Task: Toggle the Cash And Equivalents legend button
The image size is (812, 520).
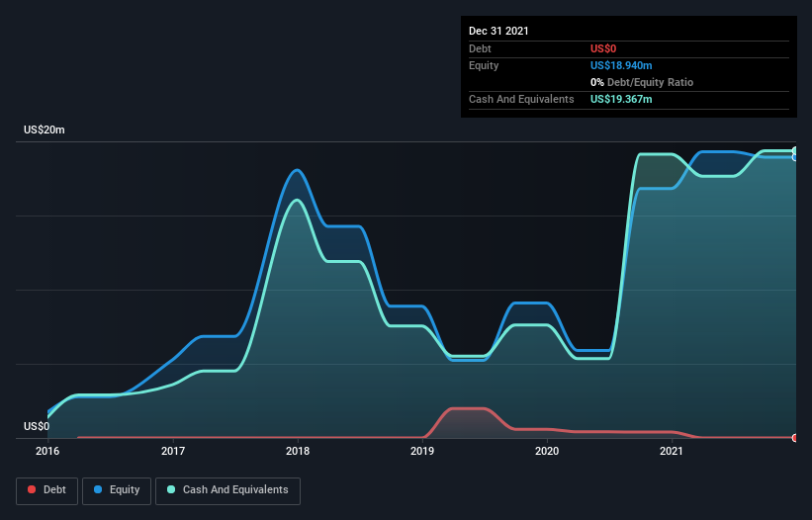Action: pos(227,490)
